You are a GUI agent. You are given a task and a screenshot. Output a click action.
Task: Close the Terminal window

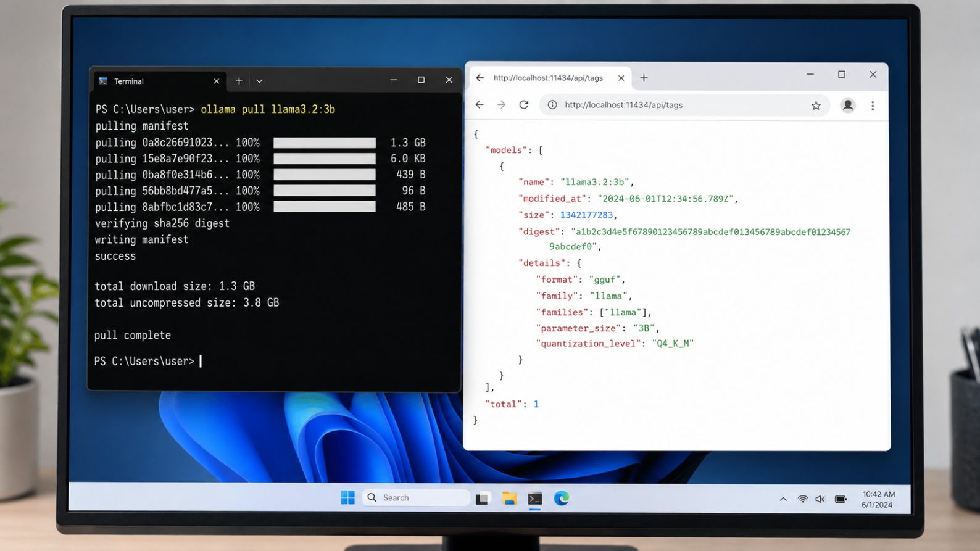click(x=449, y=80)
